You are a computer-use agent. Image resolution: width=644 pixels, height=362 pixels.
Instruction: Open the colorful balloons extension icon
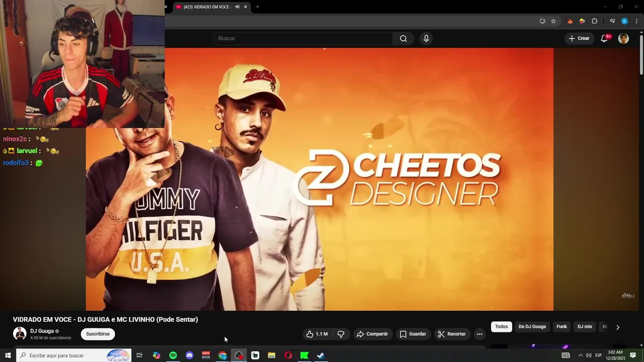point(582,21)
